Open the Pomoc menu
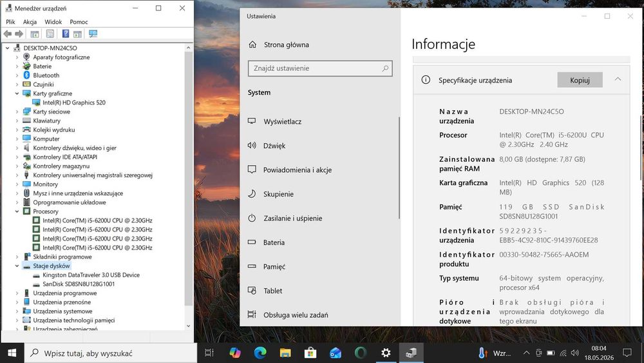Screen dimensions: 644x363 coord(79,22)
